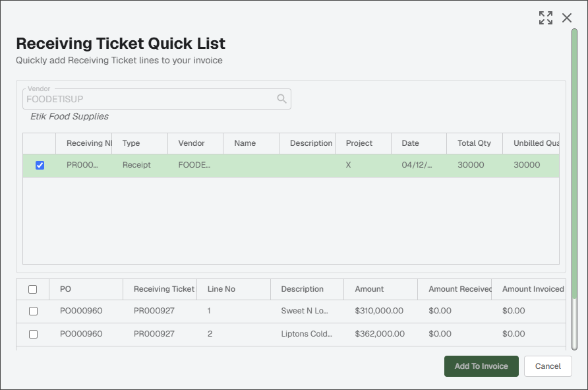Click the 'Liptons Cold...' description cell
The width and height of the screenshot is (588, 390).
(x=307, y=334)
